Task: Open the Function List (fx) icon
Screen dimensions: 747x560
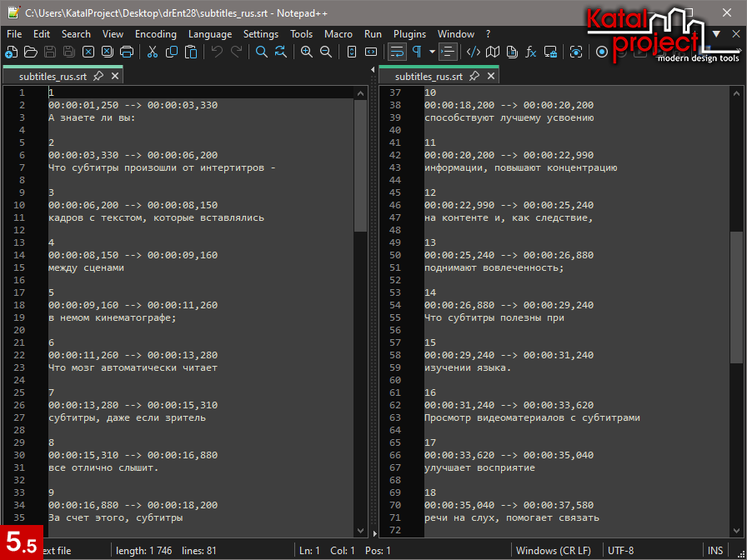Action: [x=531, y=52]
